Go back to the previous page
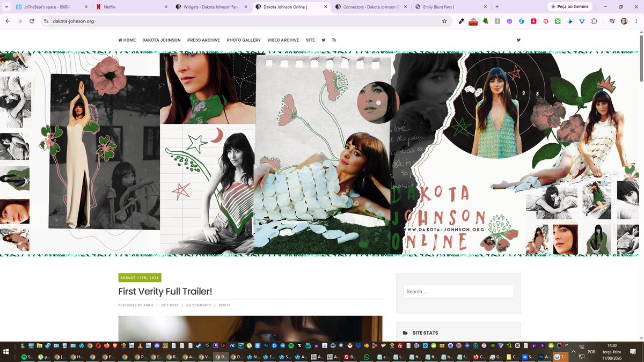The image size is (644, 362). pos(8,21)
